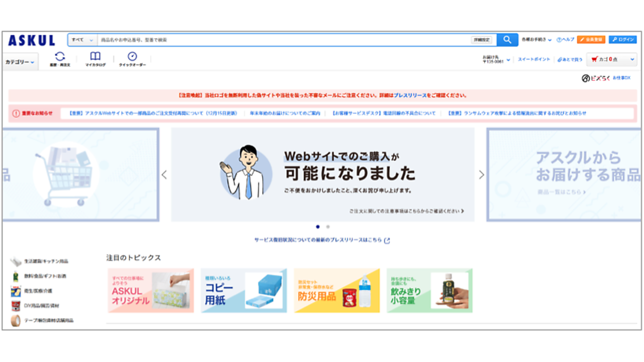Image resolution: width=644 pixels, height=362 pixels.
Task: Open the DIY supplies category icon
Action: tap(16, 306)
